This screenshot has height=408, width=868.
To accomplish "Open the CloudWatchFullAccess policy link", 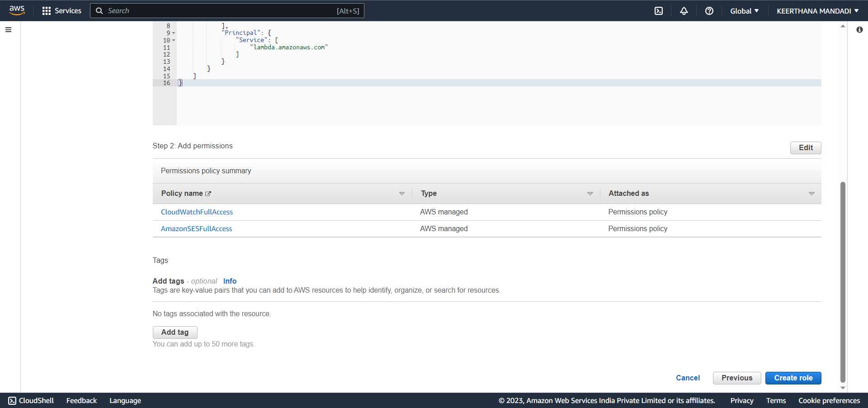I will tap(197, 212).
